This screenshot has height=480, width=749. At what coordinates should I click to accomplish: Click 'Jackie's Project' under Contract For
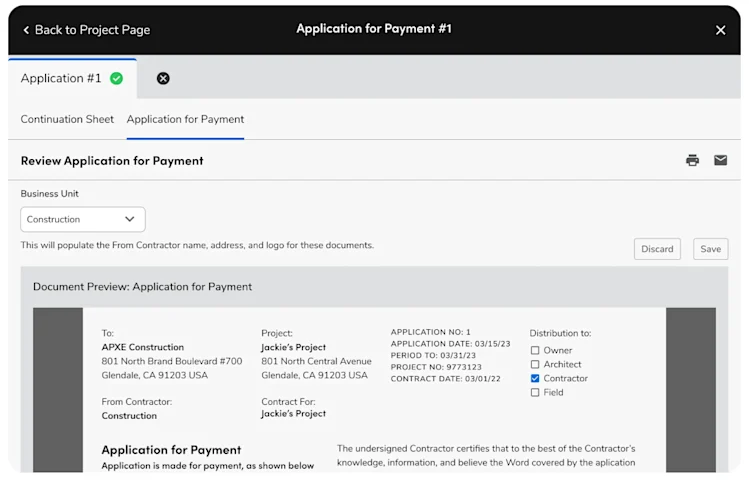tap(293, 414)
